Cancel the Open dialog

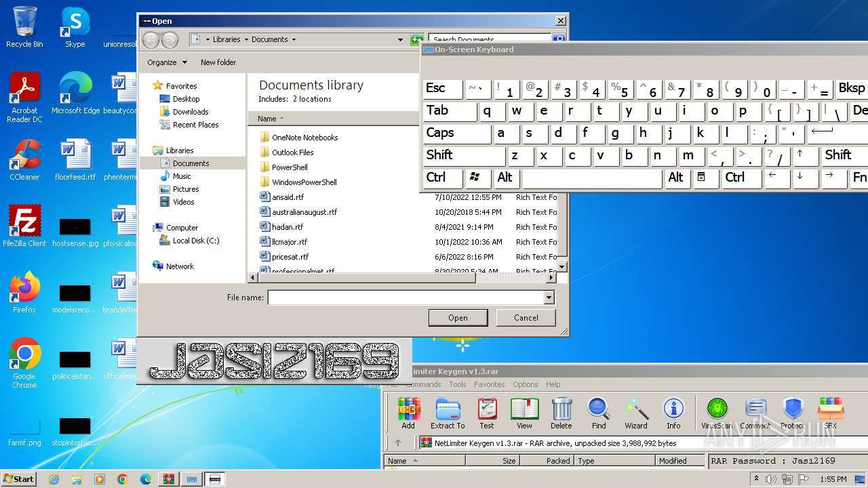[x=526, y=317]
